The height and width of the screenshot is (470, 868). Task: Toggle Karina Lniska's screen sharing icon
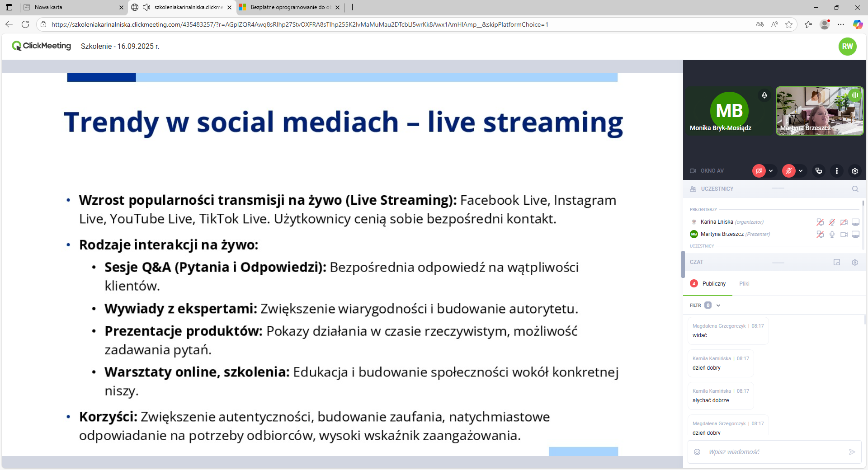[x=820, y=222]
